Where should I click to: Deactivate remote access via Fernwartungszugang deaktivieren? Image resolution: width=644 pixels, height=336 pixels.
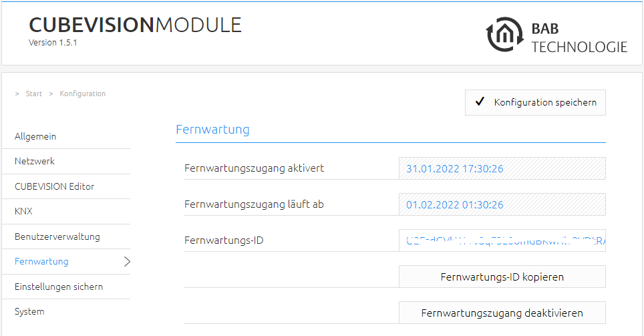[x=502, y=313]
